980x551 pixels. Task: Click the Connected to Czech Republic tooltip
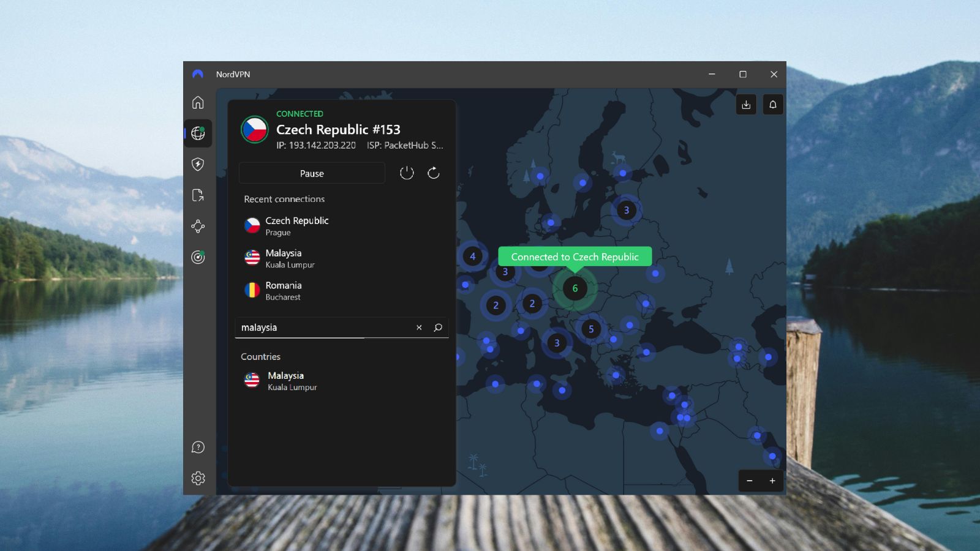coord(575,257)
